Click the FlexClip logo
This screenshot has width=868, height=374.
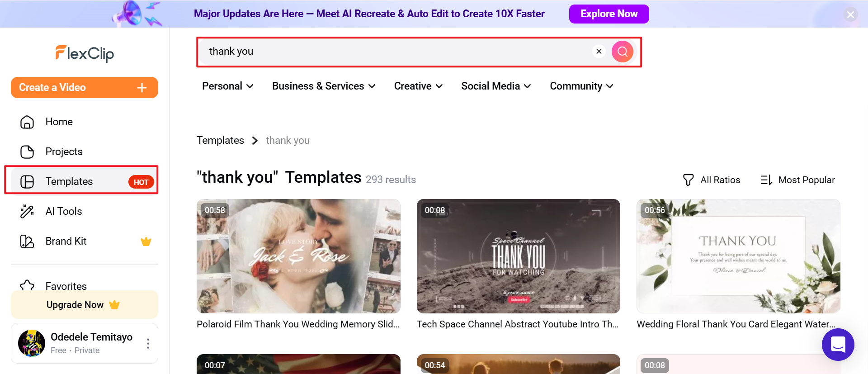[85, 53]
